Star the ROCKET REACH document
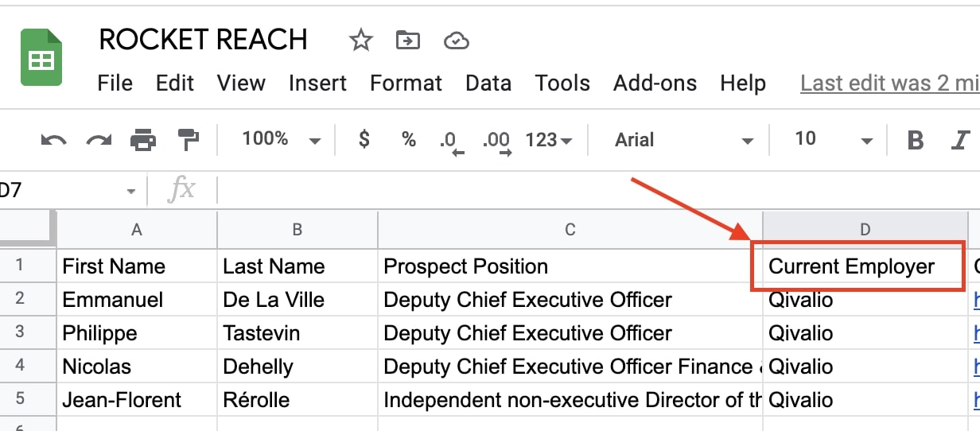 tap(361, 40)
